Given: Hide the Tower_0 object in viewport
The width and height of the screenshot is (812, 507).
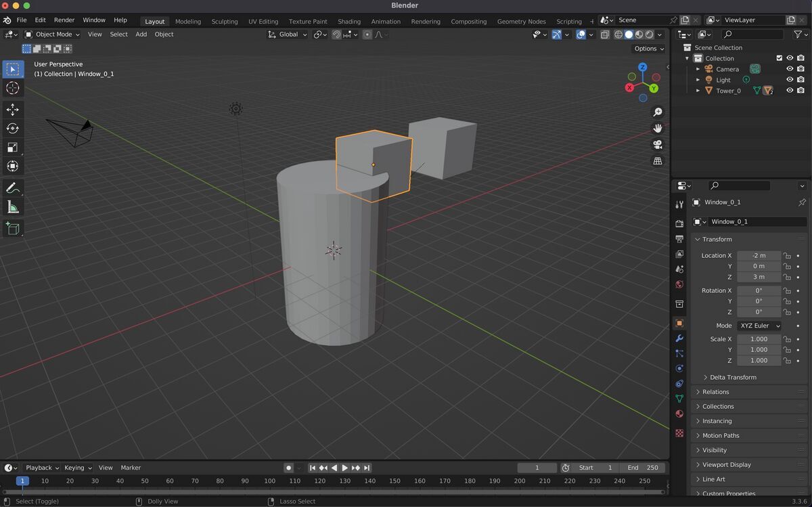Looking at the screenshot, I should click(790, 90).
